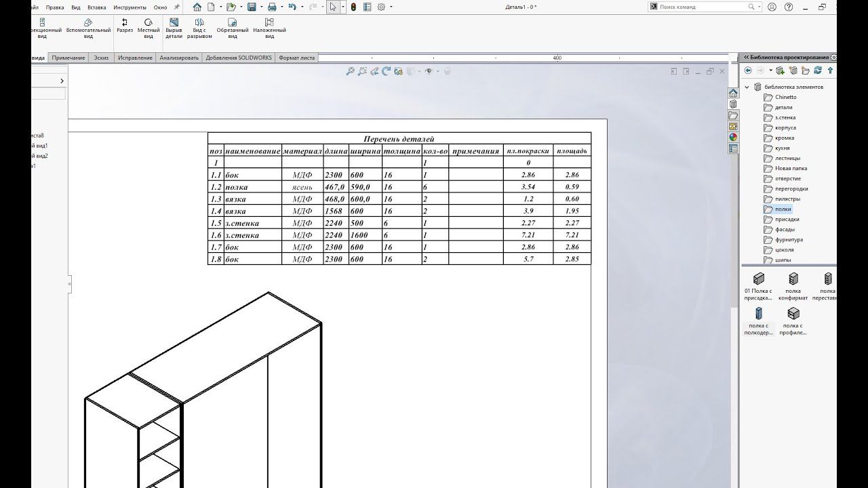Viewport: 868px width, 488px height.
Task: Click Add to Library icon
Action: click(781, 70)
